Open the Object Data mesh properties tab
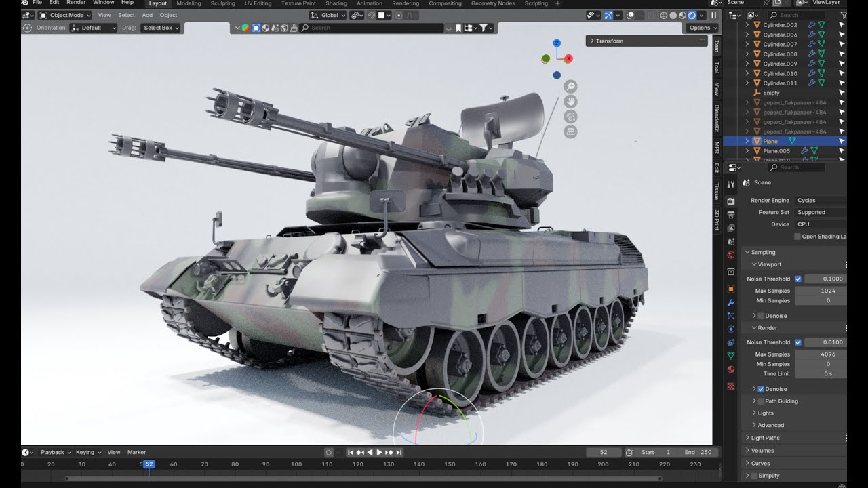 pyautogui.click(x=731, y=356)
